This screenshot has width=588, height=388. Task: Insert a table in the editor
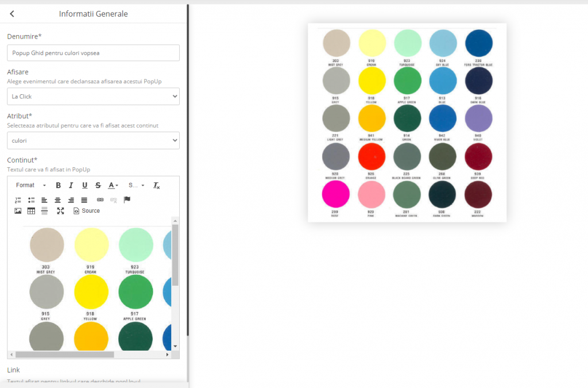click(31, 211)
